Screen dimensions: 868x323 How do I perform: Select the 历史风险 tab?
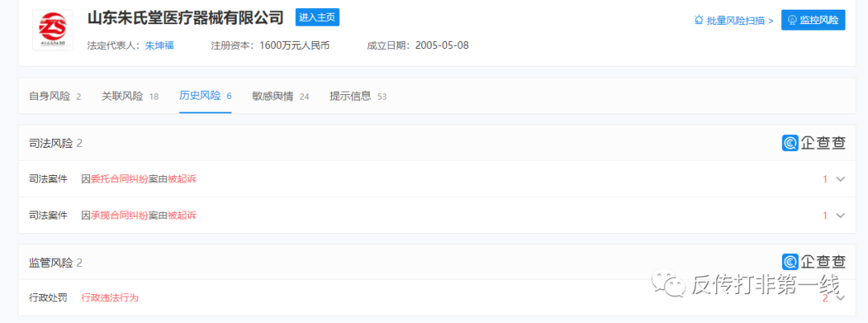pyautogui.click(x=206, y=96)
